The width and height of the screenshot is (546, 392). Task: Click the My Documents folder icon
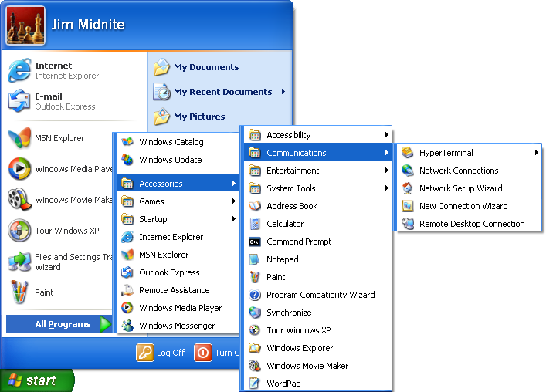coord(161,67)
